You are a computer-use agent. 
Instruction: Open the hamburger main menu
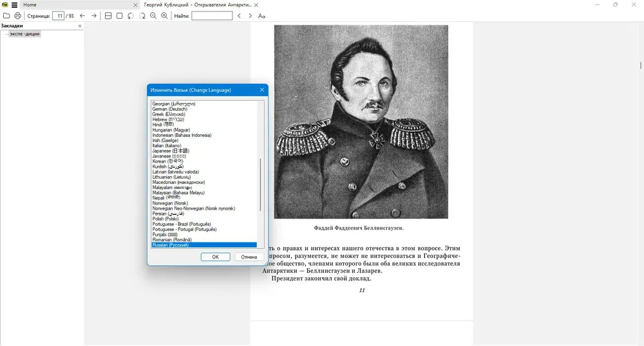tap(14, 5)
